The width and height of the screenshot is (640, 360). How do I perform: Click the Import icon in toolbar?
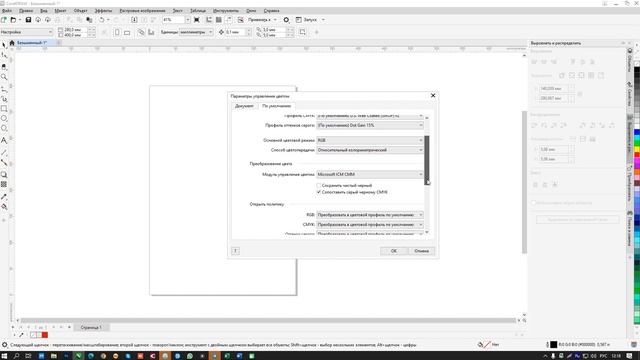134,20
